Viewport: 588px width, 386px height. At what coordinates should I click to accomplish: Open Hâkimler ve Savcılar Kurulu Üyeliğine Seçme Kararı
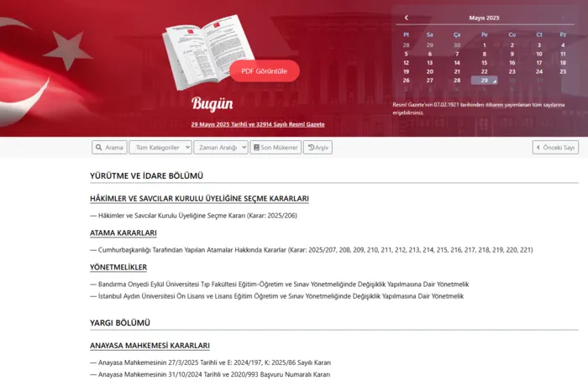tap(197, 216)
